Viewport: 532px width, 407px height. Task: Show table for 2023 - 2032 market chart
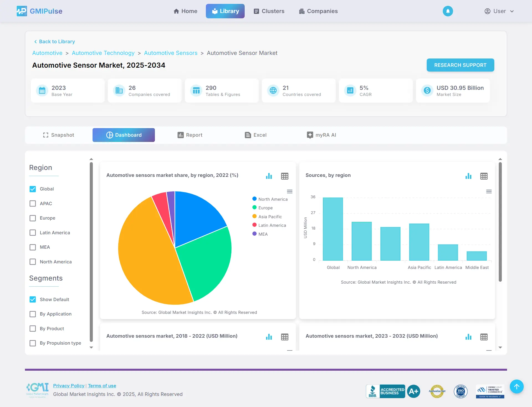484,337
